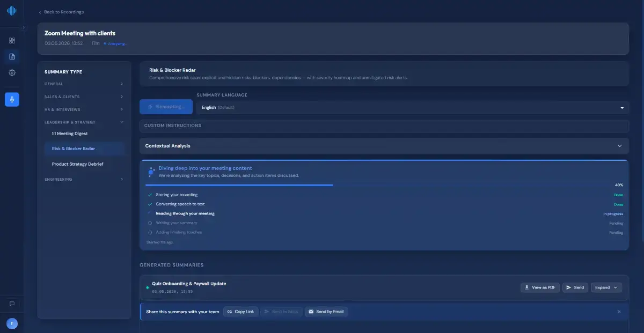Open the settings gear icon in sidebar
Viewport: 644px width, 333px height.
(12, 72)
